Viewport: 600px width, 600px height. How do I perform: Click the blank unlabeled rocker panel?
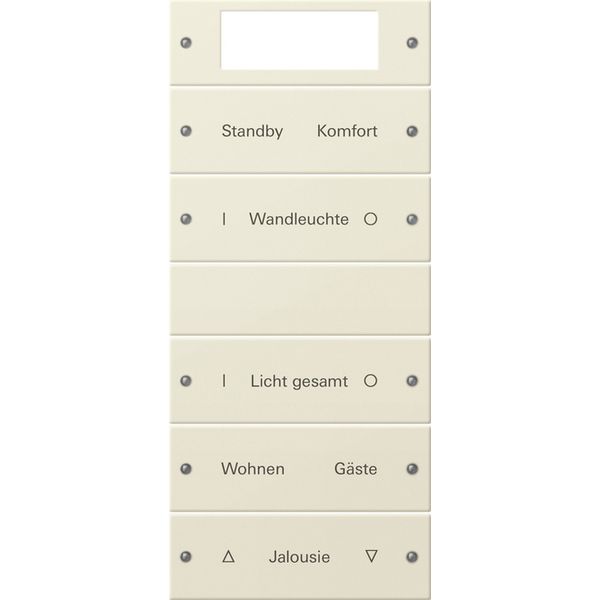click(x=300, y=300)
